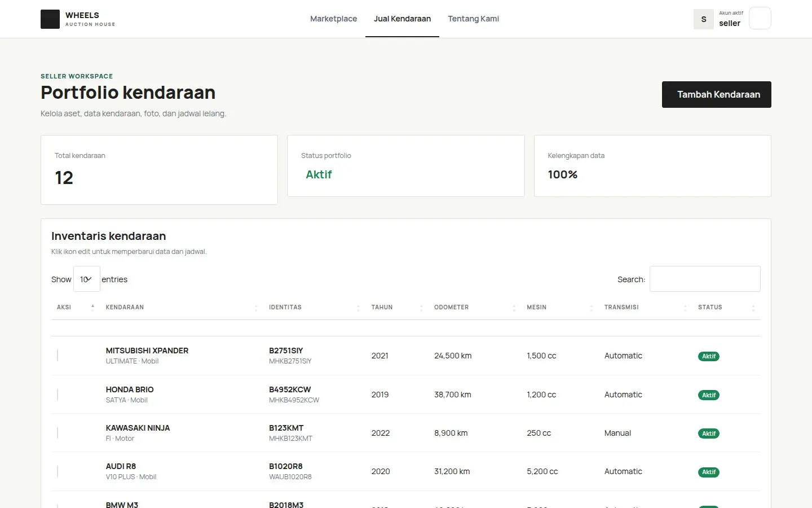
Task: Click the seller avatar with letter S
Action: (x=704, y=19)
